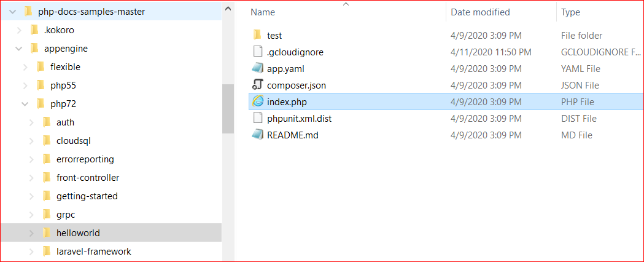This screenshot has width=644, height=262.
Task: Click the composer.json file icon
Action: [x=258, y=85]
